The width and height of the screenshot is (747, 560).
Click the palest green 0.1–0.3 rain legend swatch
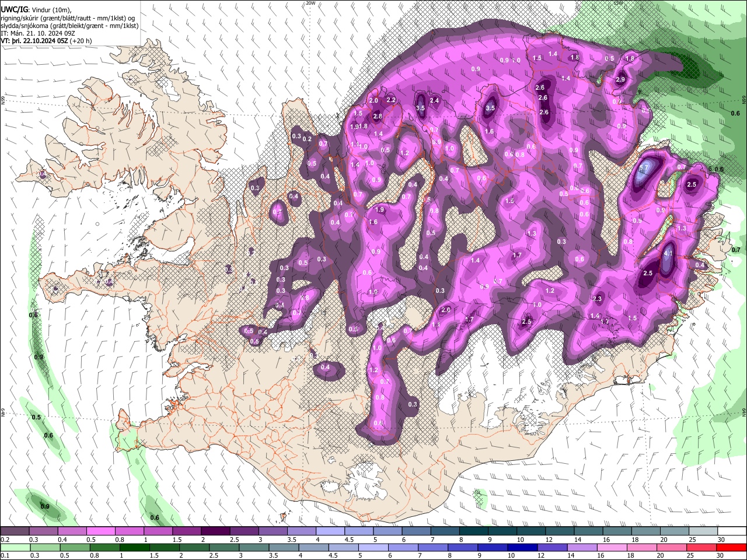(15, 547)
